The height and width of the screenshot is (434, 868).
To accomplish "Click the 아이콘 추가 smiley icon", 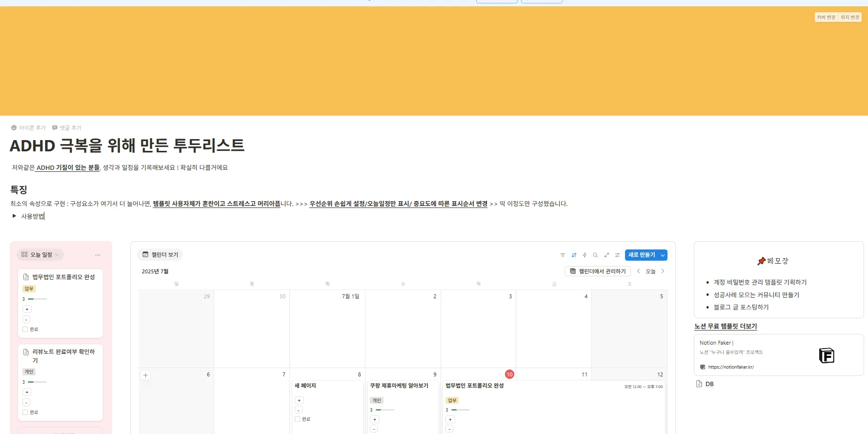I will click(x=14, y=128).
